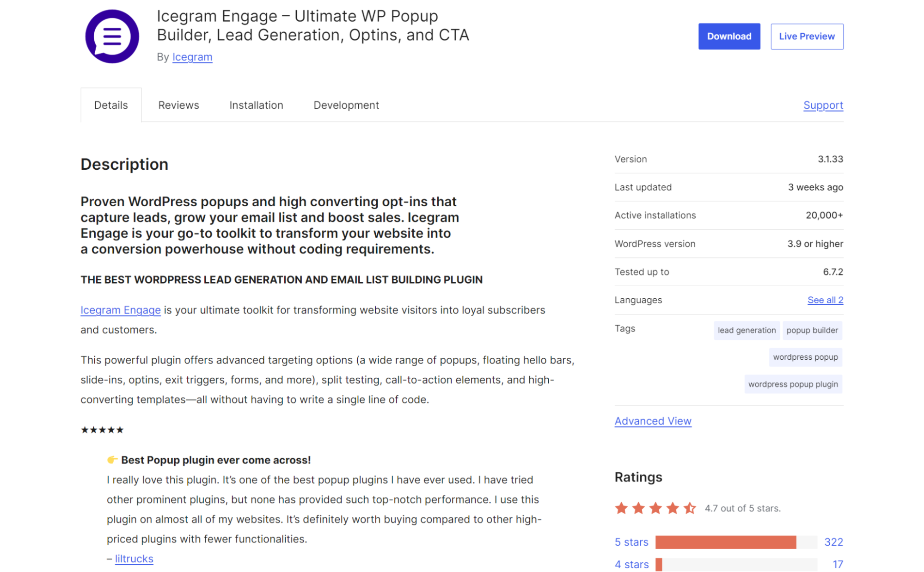This screenshot has height=572, width=924.
Task: Click the rating stars icon row
Action: tap(655, 508)
